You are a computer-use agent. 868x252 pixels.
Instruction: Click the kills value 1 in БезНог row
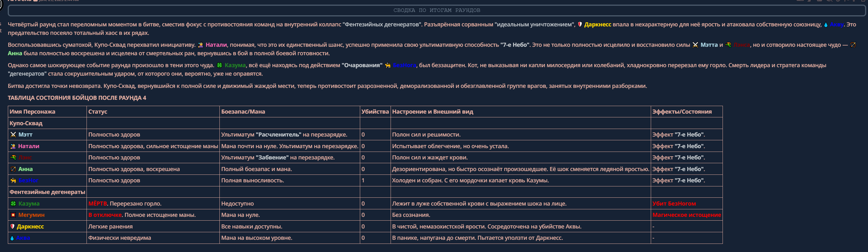363,180
